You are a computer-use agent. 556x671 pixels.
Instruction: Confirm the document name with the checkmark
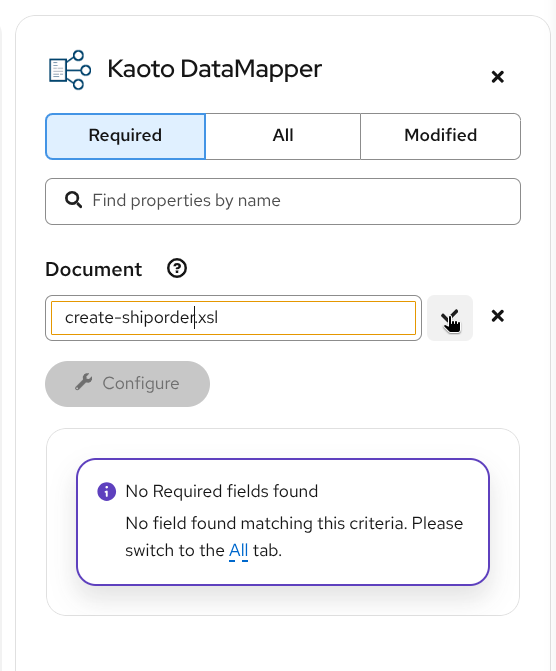[450, 318]
